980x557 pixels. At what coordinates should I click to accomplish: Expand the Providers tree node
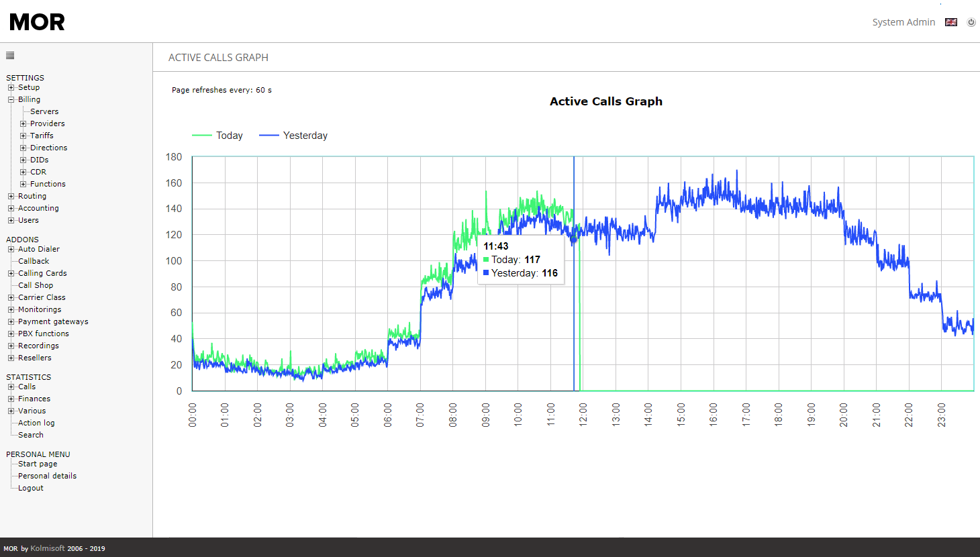click(23, 123)
